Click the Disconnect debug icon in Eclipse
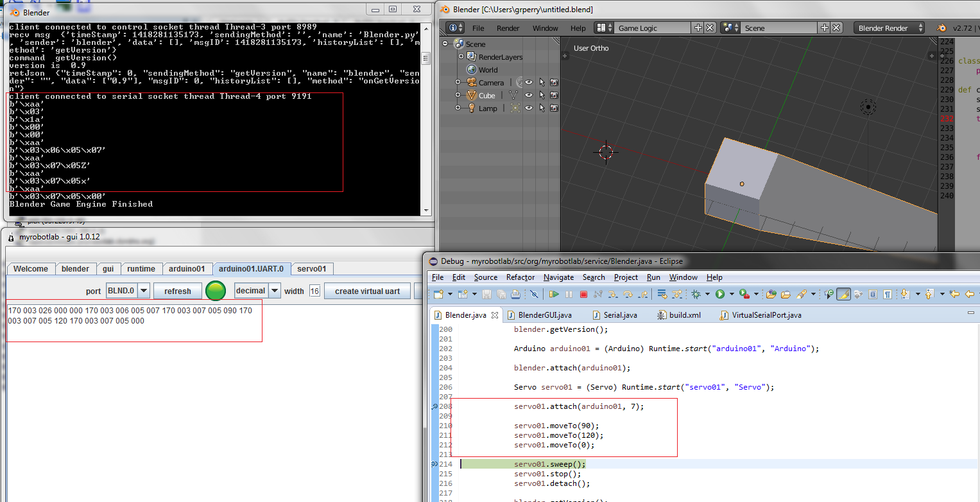This screenshot has height=502, width=980. pyautogui.click(x=597, y=294)
